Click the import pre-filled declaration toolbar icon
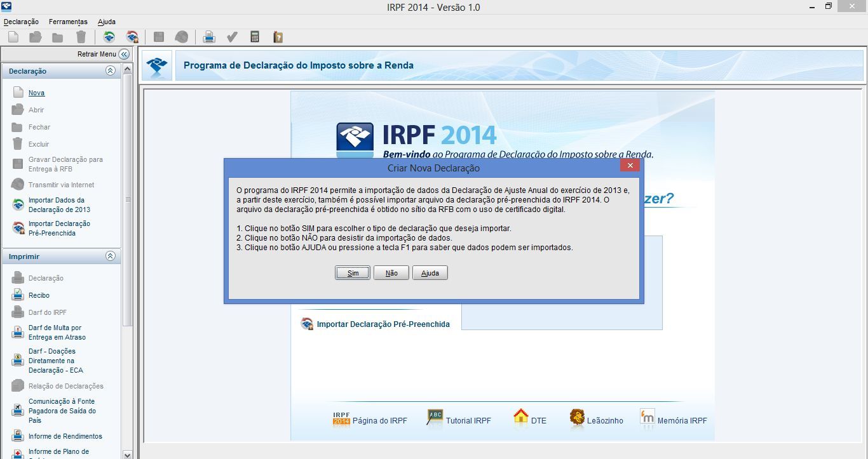The height and width of the screenshot is (459, 868). [x=132, y=37]
